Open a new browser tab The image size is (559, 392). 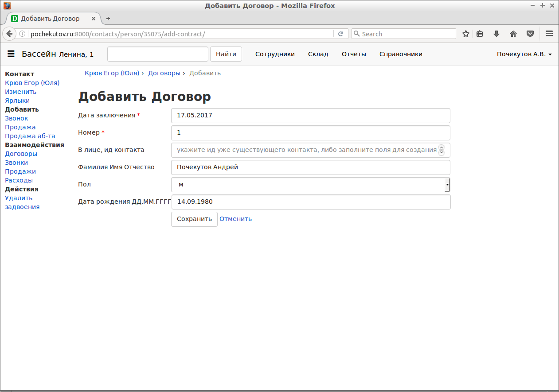click(108, 19)
